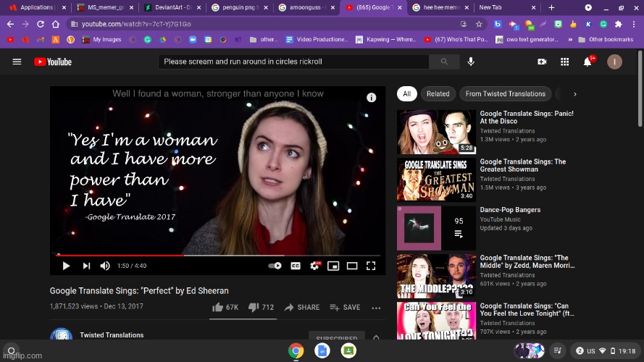The image size is (644, 362).
Task: Open video settings gear icon
Action: click(314, 266)
